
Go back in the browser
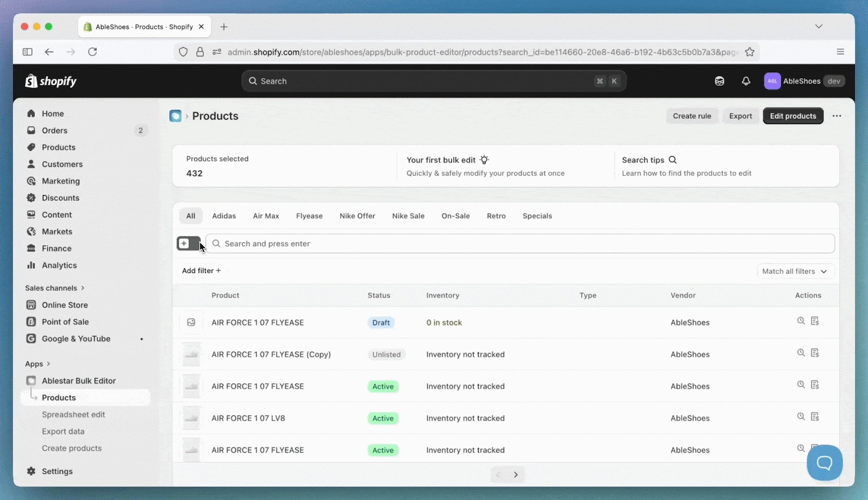coord(49,52)
